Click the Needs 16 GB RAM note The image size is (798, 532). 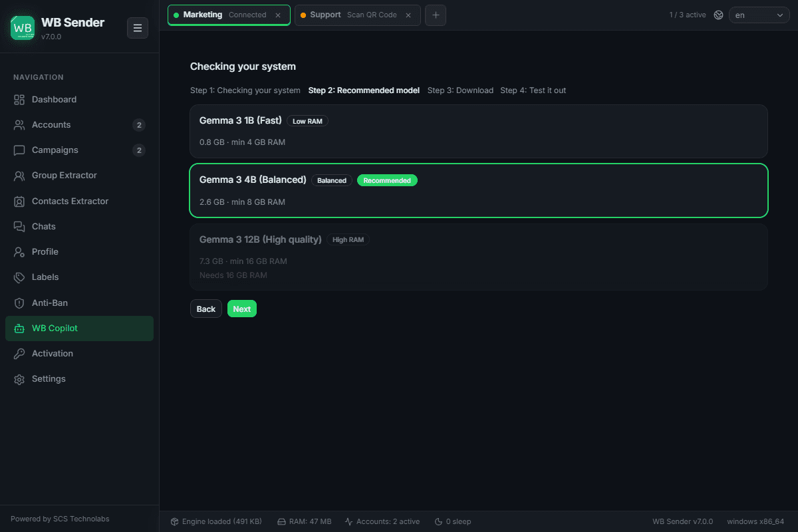point(233,275)
